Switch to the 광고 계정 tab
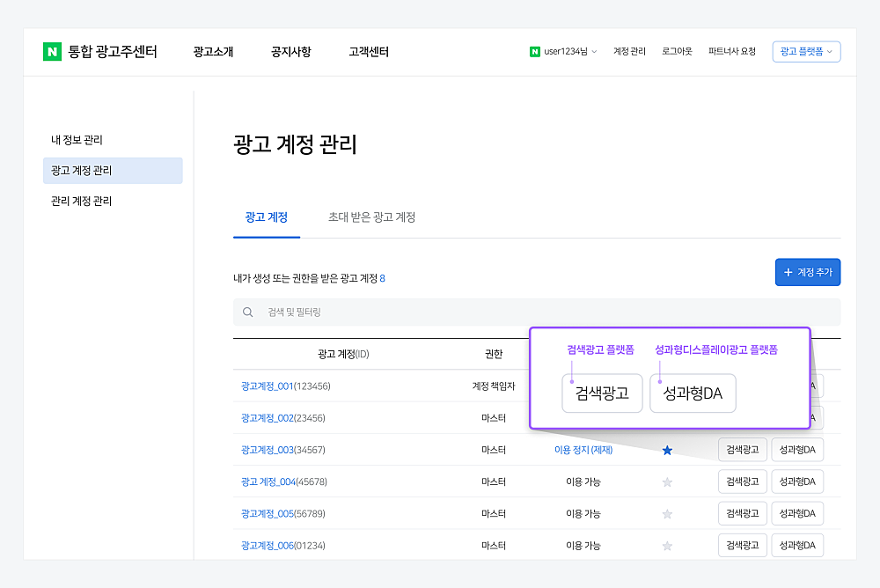The image size is (880, 588). point(267,217)
